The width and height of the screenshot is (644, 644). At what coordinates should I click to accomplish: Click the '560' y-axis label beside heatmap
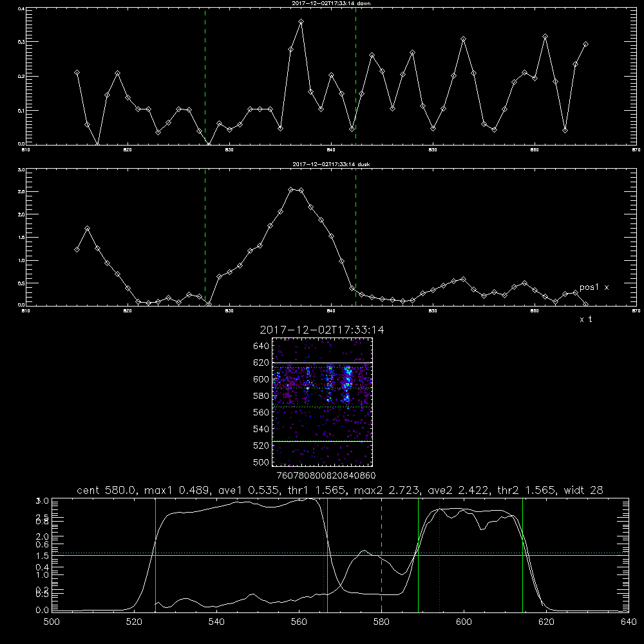tap(261, 412)
